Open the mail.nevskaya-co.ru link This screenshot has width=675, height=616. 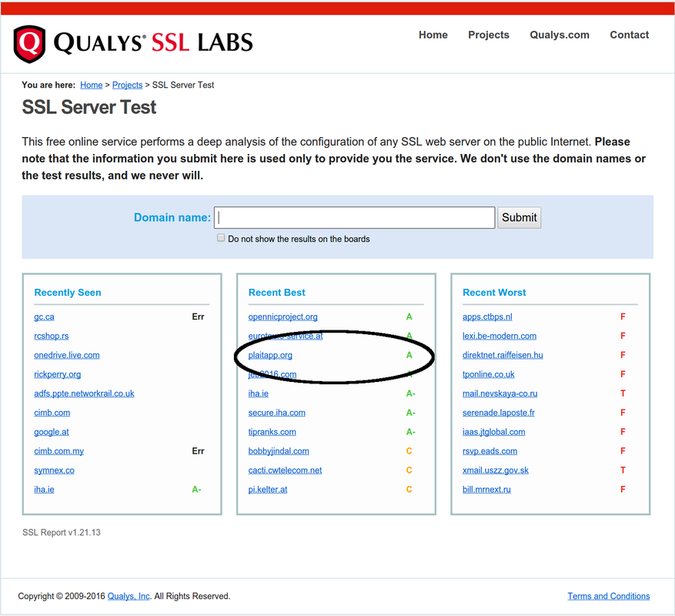500,393
